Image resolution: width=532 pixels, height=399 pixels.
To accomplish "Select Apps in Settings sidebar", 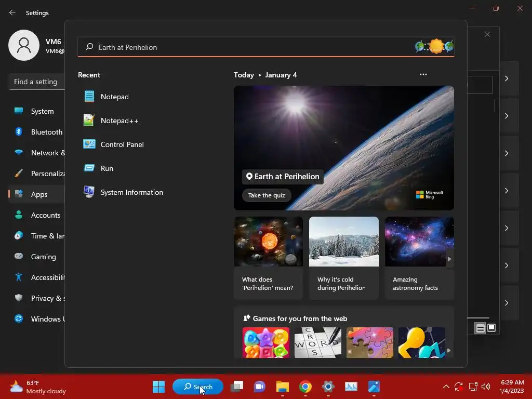I will [37, 194].
